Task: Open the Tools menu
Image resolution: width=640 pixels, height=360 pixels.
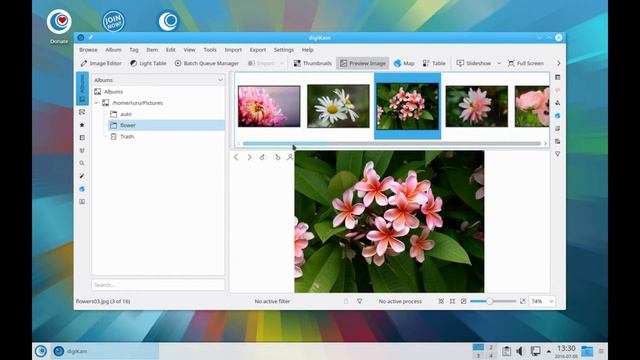Action: [210, 50]
